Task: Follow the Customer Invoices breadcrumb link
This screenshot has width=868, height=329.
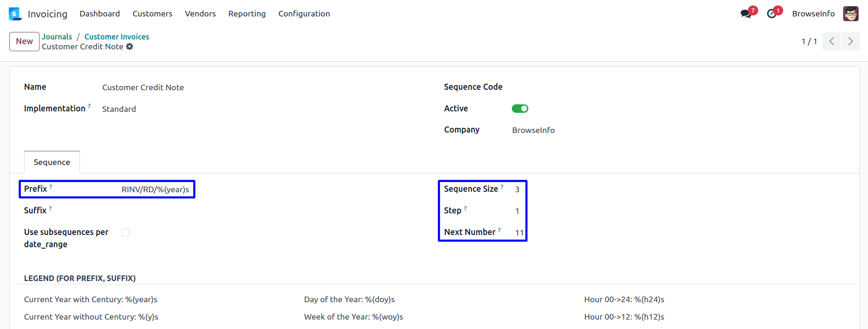Action: pyautogui.click(x=117, y=37)
